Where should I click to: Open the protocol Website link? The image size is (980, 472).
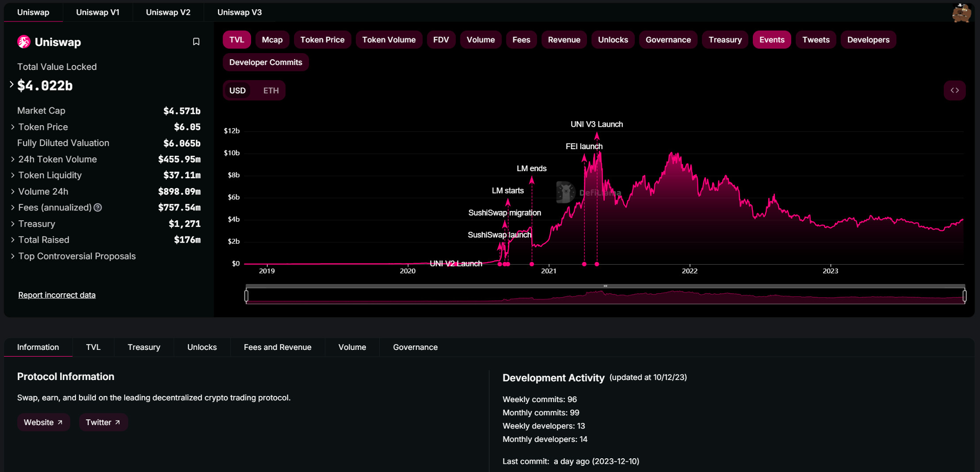pos(43,422)
